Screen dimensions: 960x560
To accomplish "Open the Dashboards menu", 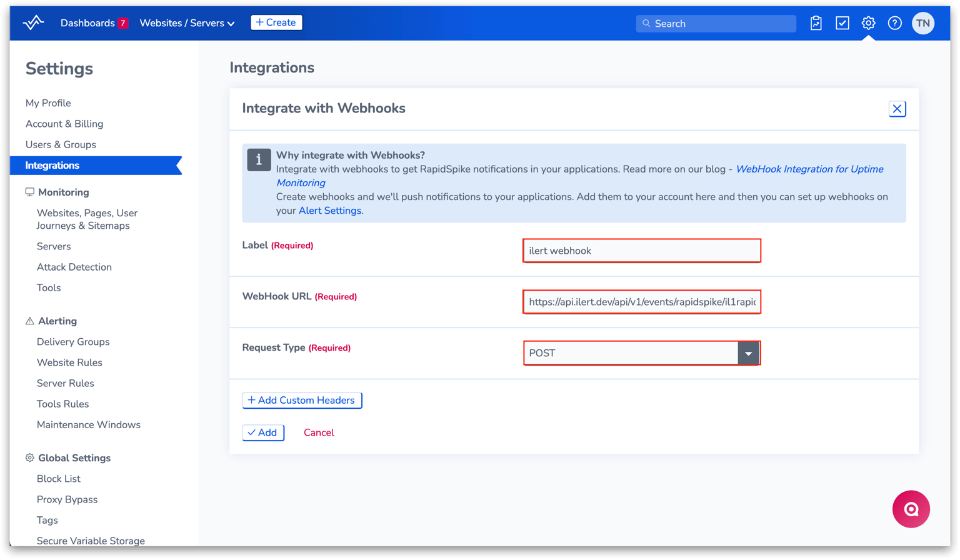I will 87,23.
